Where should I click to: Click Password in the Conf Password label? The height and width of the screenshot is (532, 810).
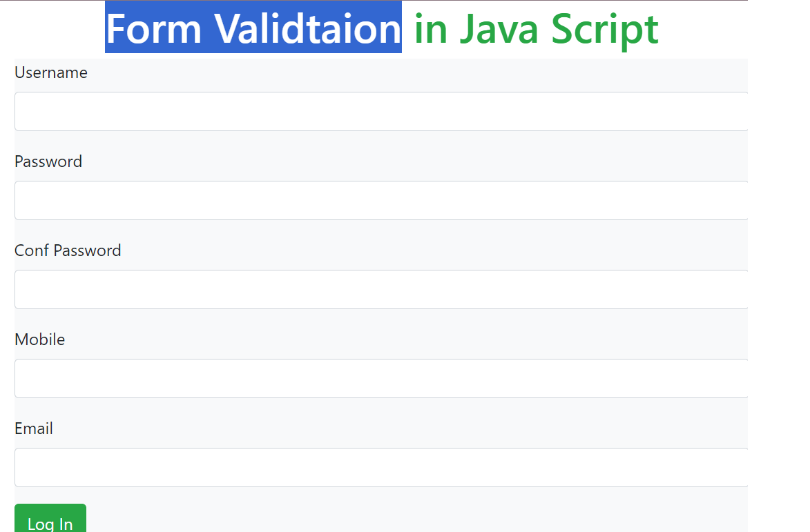[87, 250]
